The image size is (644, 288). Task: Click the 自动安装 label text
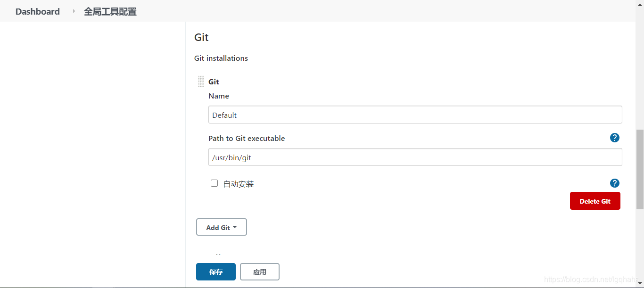click(239, 184)
